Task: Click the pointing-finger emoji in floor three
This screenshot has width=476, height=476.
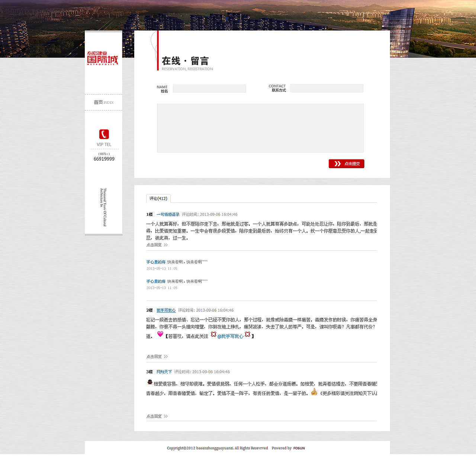Action: click(314, 392)
